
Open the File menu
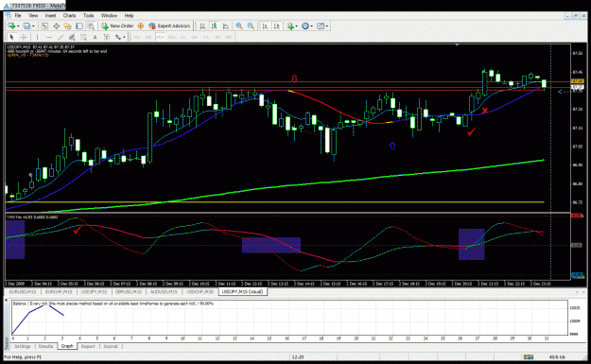click(x=18, y=15)
